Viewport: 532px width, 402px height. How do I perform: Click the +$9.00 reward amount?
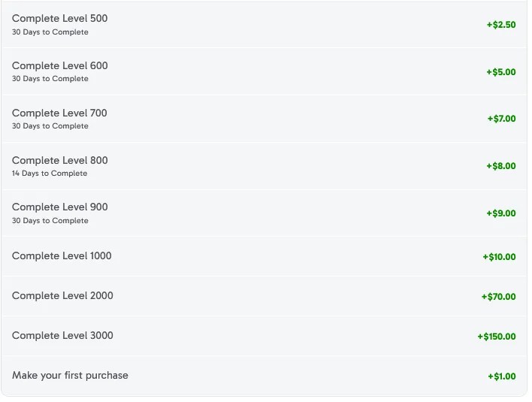click(x=500, y=213)
